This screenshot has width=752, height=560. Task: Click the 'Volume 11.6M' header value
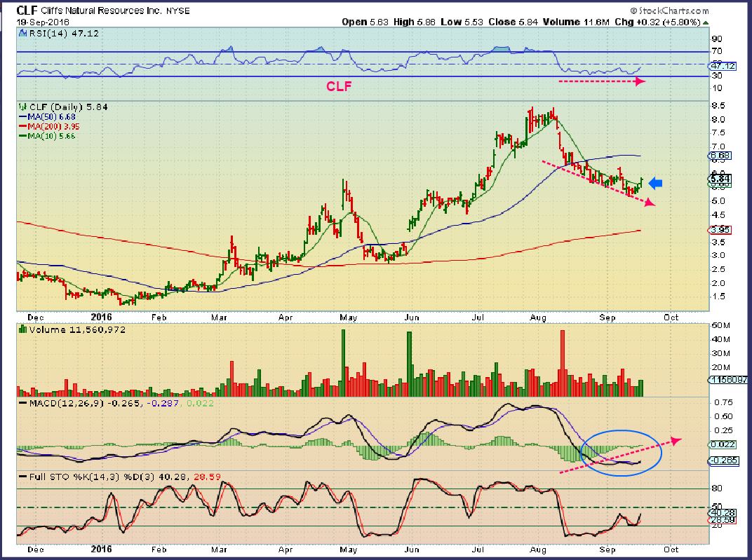(x=576, y=22)
